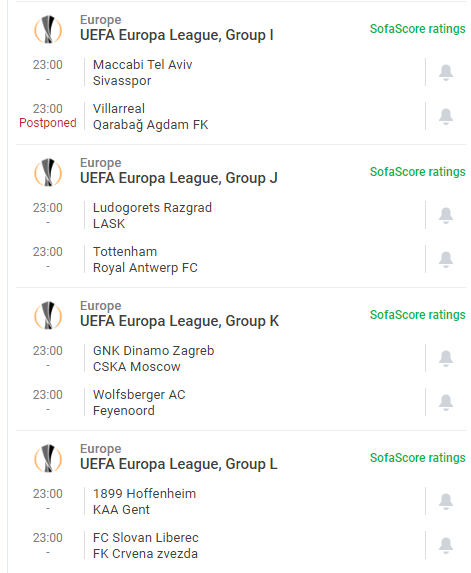Open UEFA Europa League, Group L heading
Viewport: 471px width, 573px height.
click(x=179, y=464)
